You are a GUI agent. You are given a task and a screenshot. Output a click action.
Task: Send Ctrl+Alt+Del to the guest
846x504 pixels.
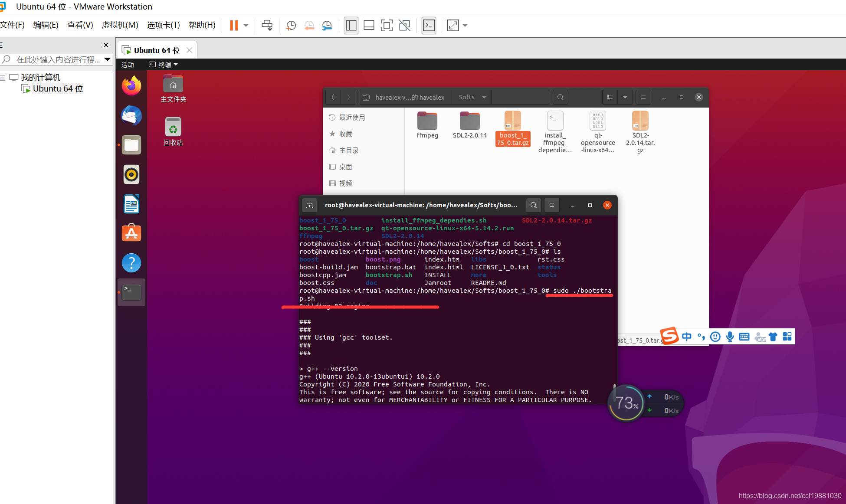click(267, 25)
